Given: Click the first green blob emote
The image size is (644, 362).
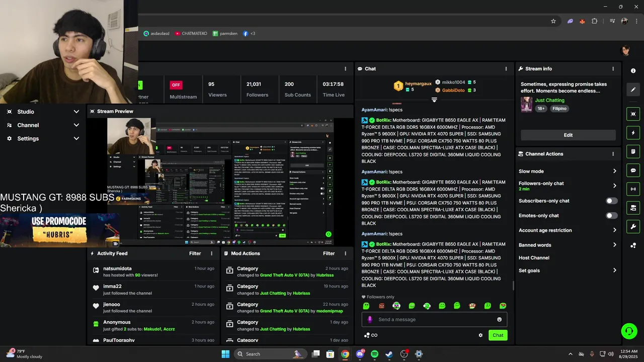Looking at the screenshot, I should point(366,306).
